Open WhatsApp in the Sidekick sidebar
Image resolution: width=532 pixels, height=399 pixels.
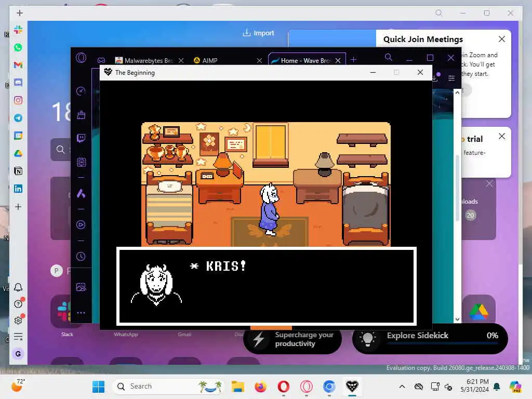point(18,47)
